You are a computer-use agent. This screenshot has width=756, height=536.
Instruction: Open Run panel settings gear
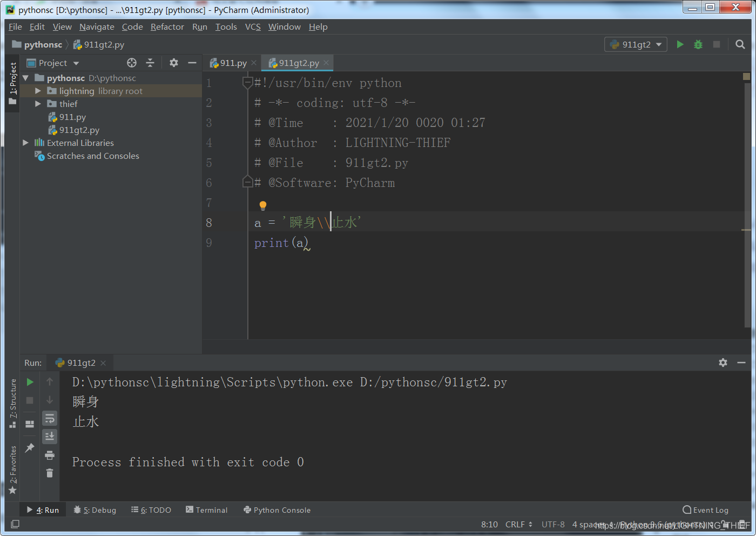(x=723, y=363)
